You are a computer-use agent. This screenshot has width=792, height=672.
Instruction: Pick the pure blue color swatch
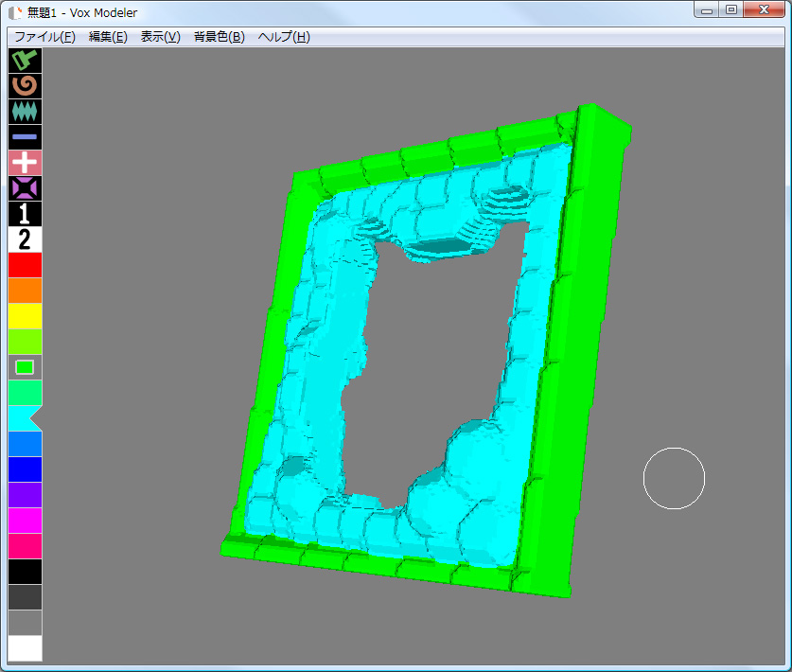[25, 469]
